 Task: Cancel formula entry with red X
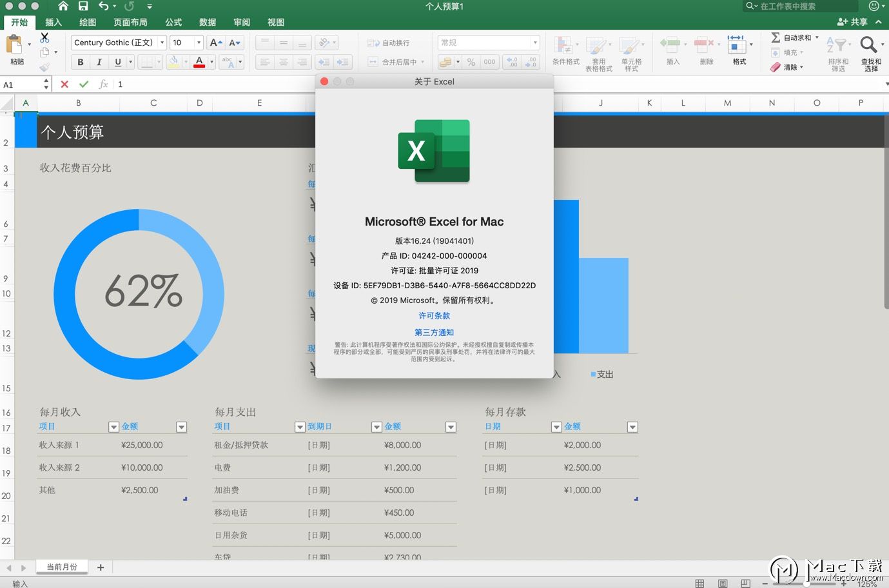coord(64,84)
